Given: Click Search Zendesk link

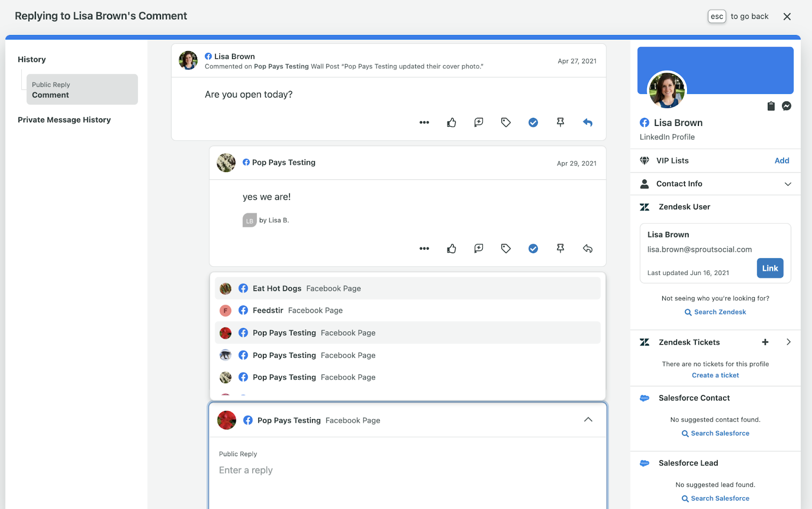Looking at the screenshot, I should coord(716,312).
